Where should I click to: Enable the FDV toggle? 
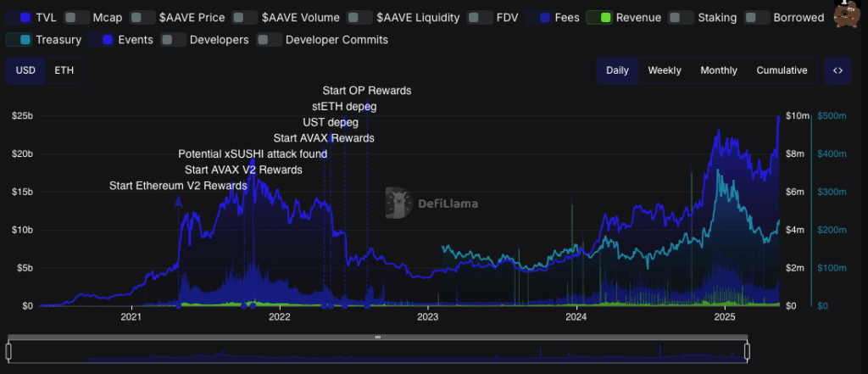(x=480, y=18)
